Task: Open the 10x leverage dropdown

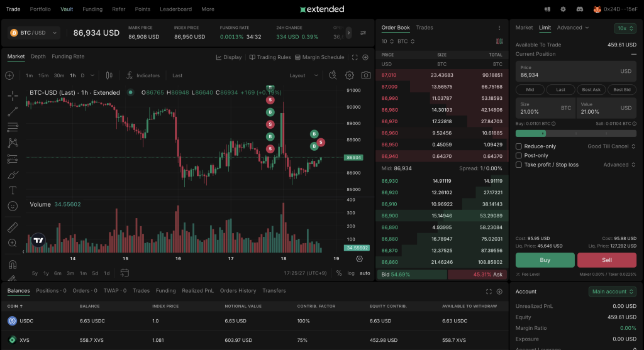Action: [625, 28]
